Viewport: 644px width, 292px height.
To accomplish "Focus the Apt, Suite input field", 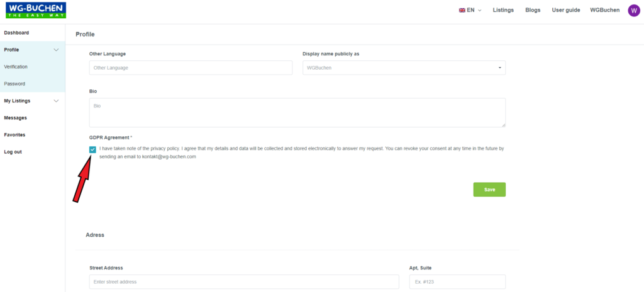I will click(x=457, y=282).
